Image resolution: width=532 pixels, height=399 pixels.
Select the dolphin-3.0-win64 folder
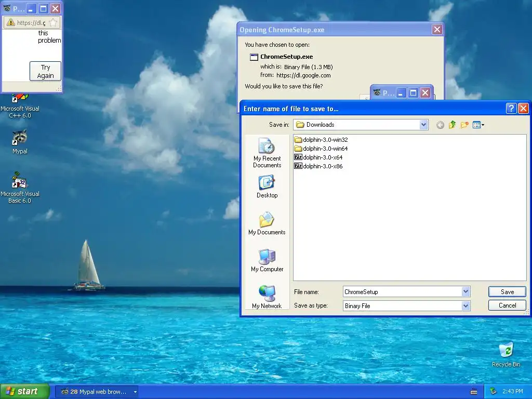321,149
